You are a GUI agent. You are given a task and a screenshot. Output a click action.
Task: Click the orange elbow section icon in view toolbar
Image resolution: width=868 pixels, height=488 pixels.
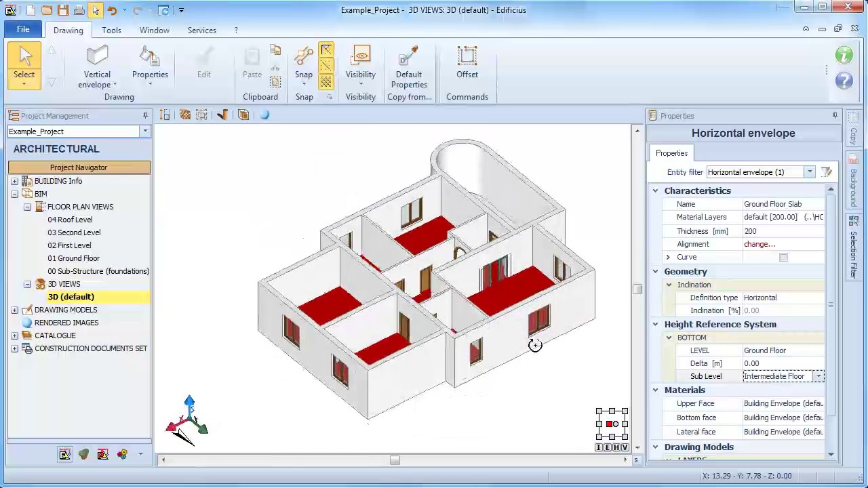coord(222,115)
